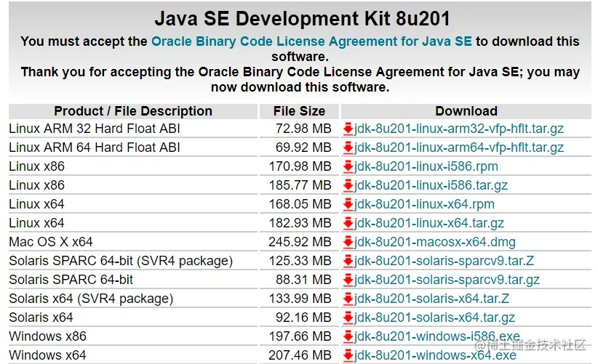Download jdk-8u201-solaris-x64.tar.gz link
This screenshot has width=598, height=364.
(x=434, y=318)
